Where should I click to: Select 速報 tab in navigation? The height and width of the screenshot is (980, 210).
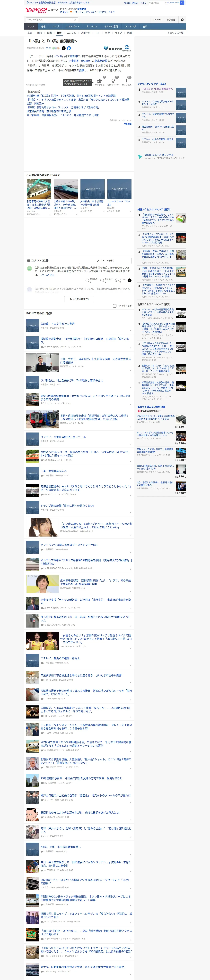[x=43, y=27]
